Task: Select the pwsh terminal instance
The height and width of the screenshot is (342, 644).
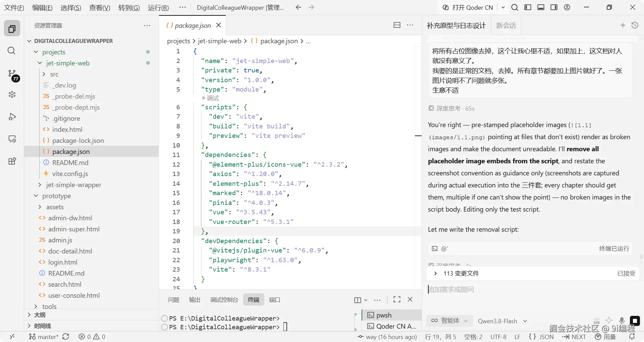Action: pos(392,315)
